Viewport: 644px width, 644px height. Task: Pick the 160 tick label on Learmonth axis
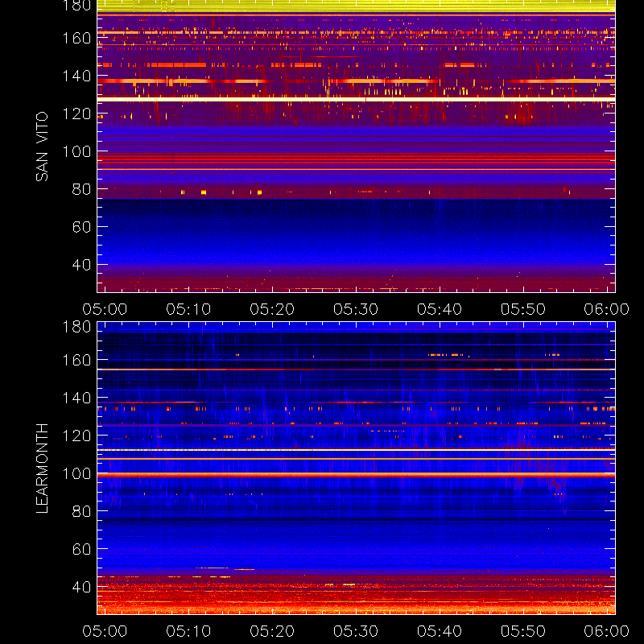pos(76,360)
